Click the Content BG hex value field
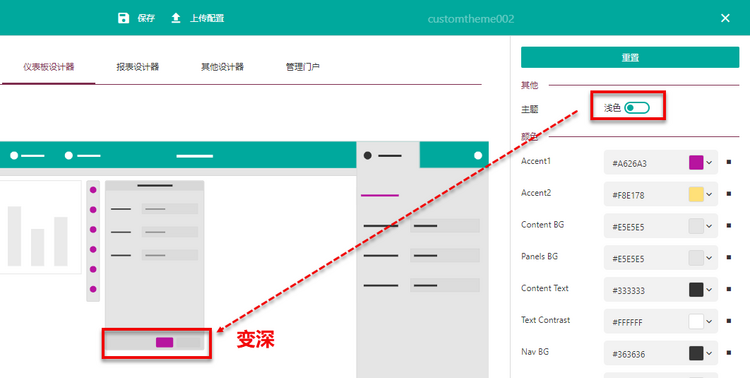This screenshot has height=378, width=750. click(x=645, y=226)
